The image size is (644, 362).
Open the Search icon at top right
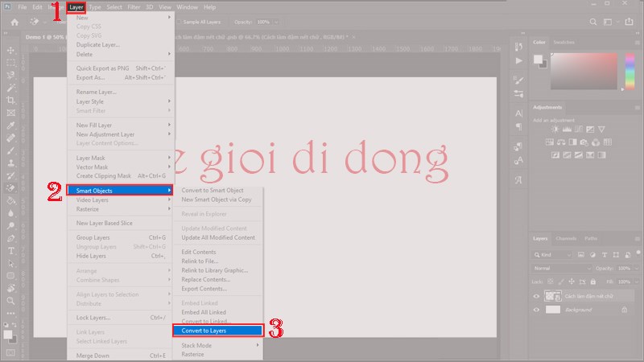coord(593,22)
